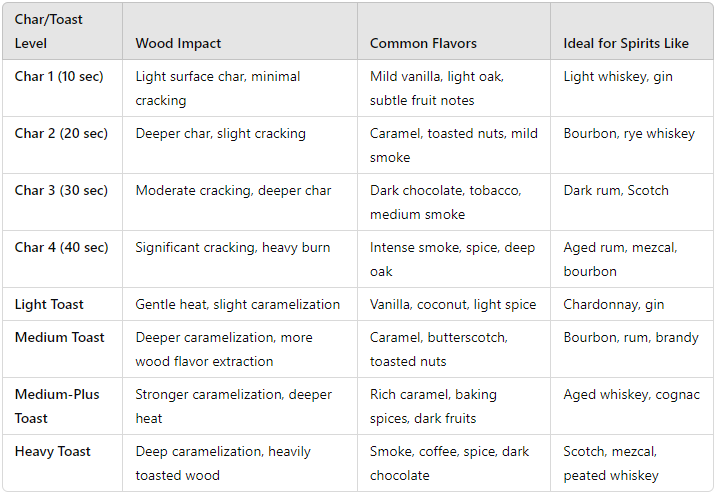The height and width of the screenshot is (494, 717).
Task: Click the 'Bourbon, rum, brandy' cell
Action: pyautogui.click(x=631, y=337)
